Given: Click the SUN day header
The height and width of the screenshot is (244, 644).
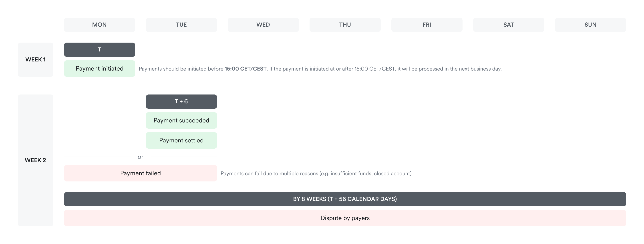Looking at the screenshot, I should pos(590,25).
